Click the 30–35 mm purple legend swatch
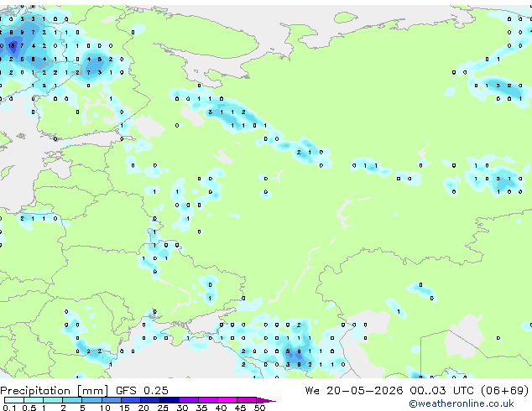The height and width of the screenshot is (411, 532). coord(189,400)
